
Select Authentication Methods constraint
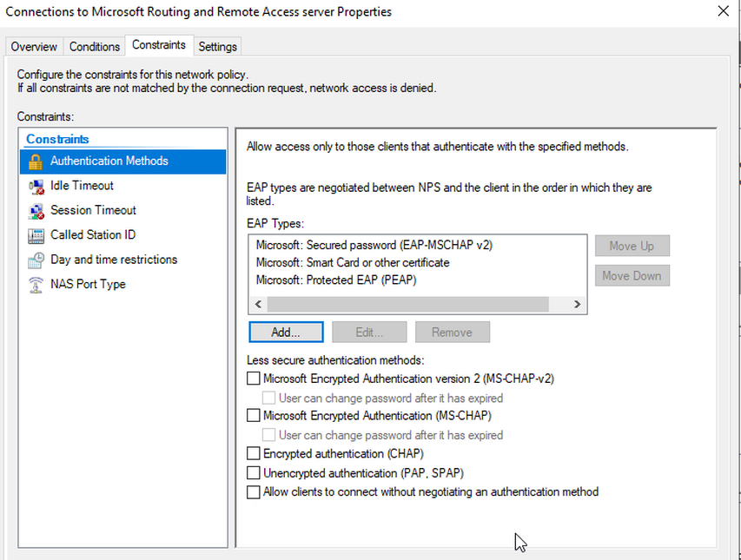(122, 161)
